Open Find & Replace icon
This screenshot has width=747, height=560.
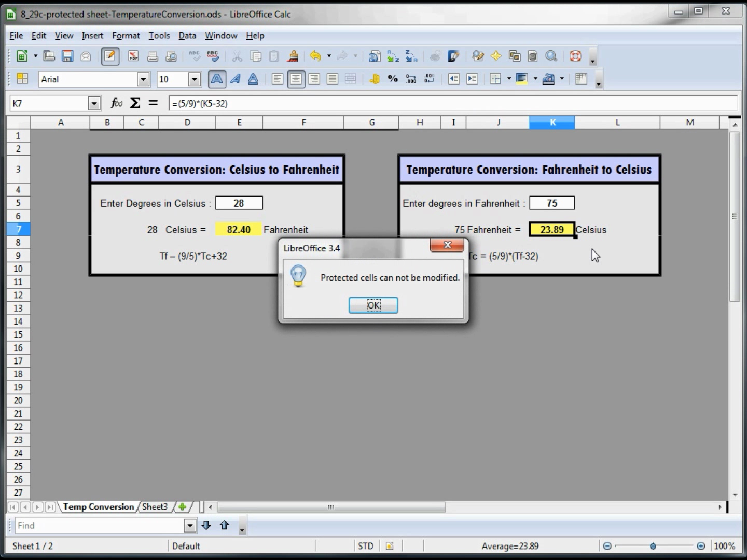[478, 57]
